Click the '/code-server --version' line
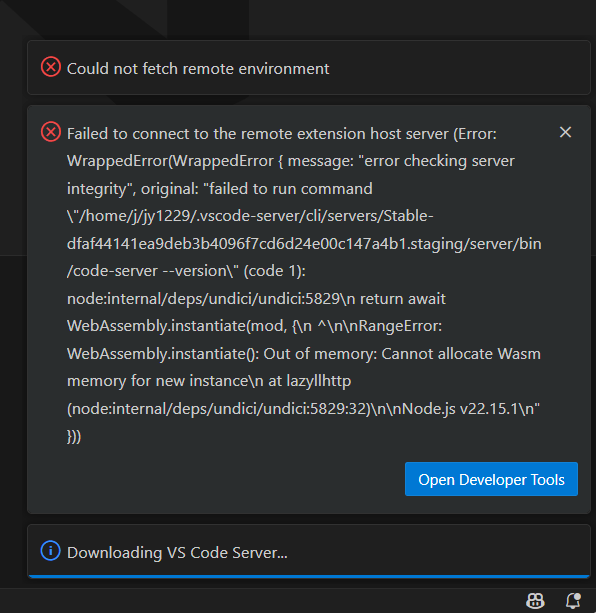 point(186,271)
